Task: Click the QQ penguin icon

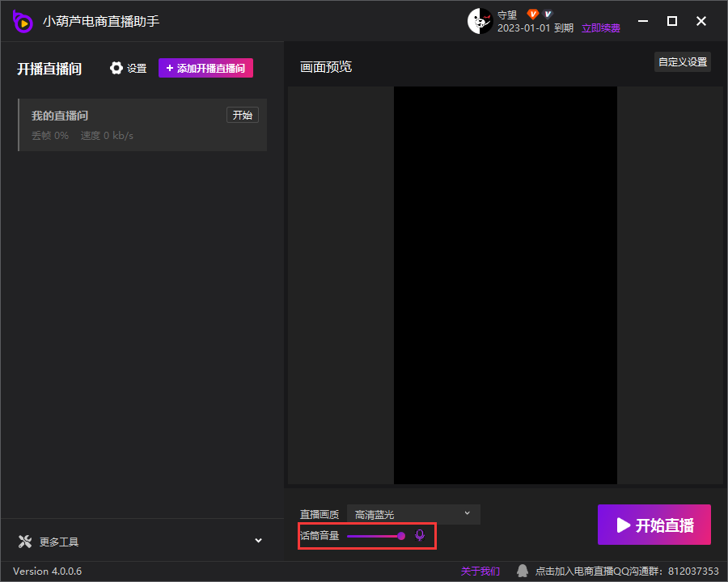Action: (x=523, y=571)
